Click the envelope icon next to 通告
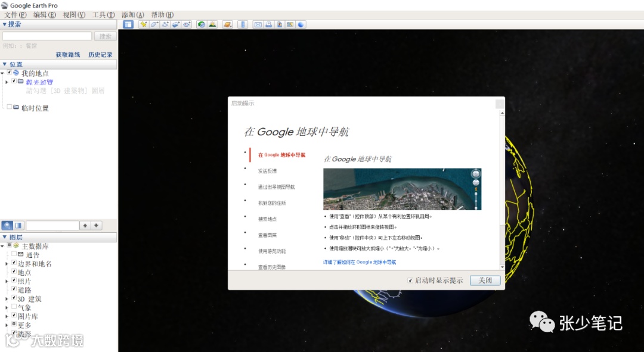 coord(20,254)
